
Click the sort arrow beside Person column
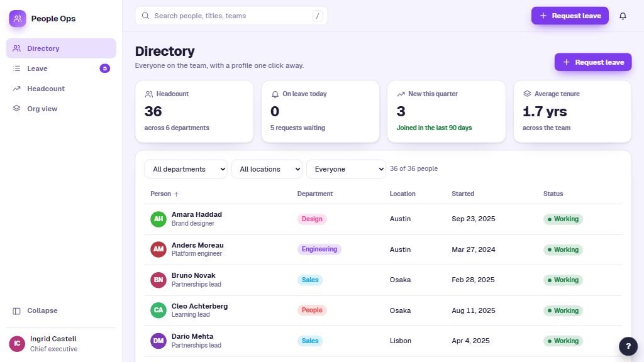pos(176,194)
